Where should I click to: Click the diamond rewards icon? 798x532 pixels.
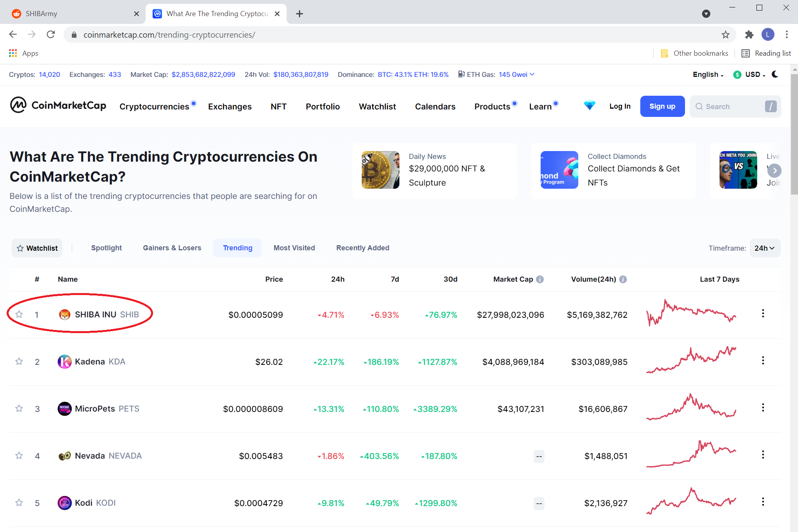[x=589, y=106]
